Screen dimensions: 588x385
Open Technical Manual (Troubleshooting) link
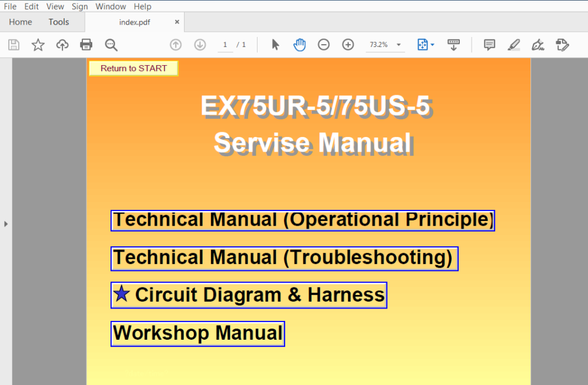pyautogui.click(x=284, y=258)
